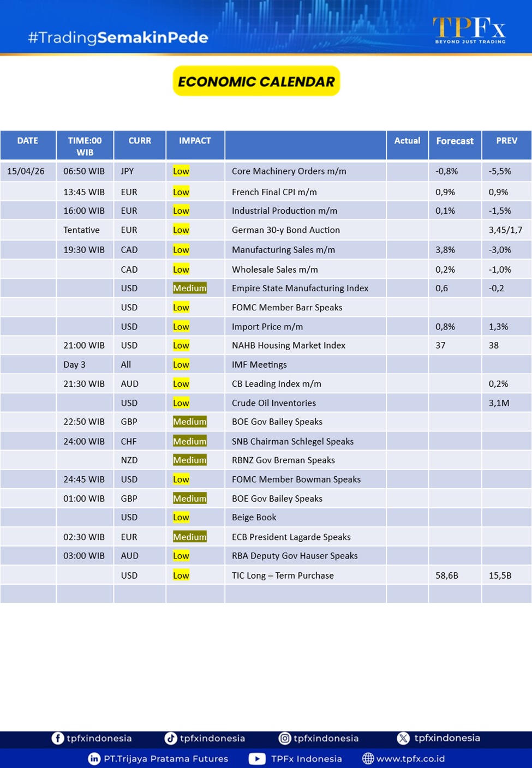Click the globe website icon
The height and width of the screenshot is (768, 532).
click(x=368, y=759)
